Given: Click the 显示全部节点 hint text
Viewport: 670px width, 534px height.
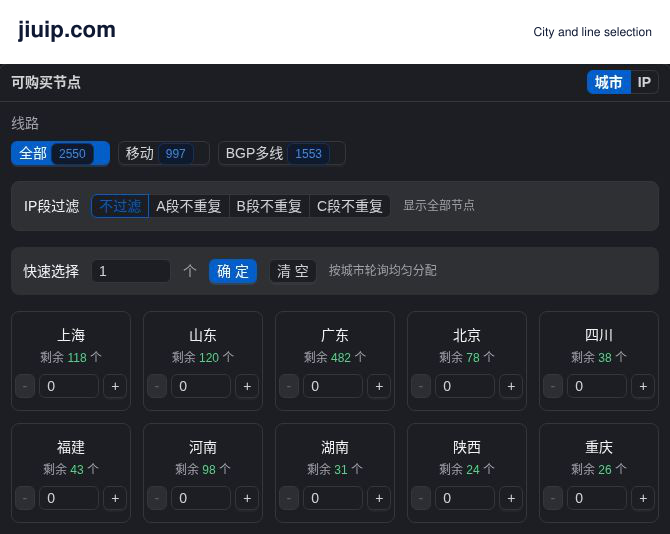Looking at the screenshot, I should tap(439, 205).
